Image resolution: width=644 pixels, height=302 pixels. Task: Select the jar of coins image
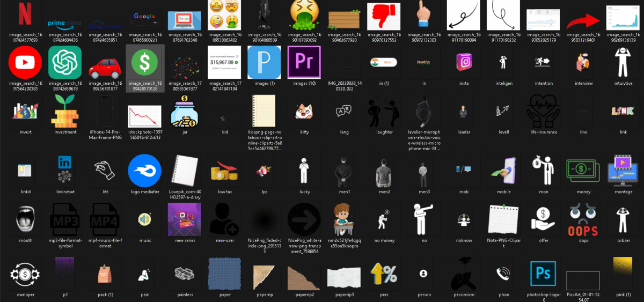(184, 111)
